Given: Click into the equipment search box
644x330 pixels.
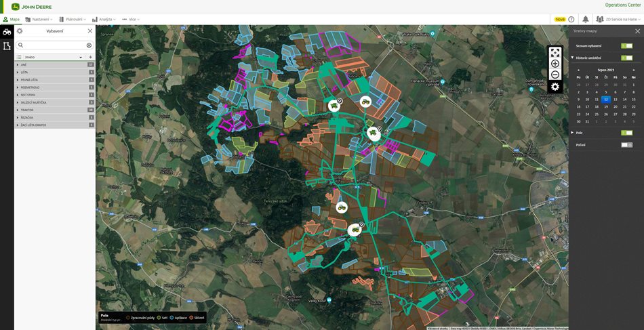Looking at the screenshot, I should tap(55, 45).
